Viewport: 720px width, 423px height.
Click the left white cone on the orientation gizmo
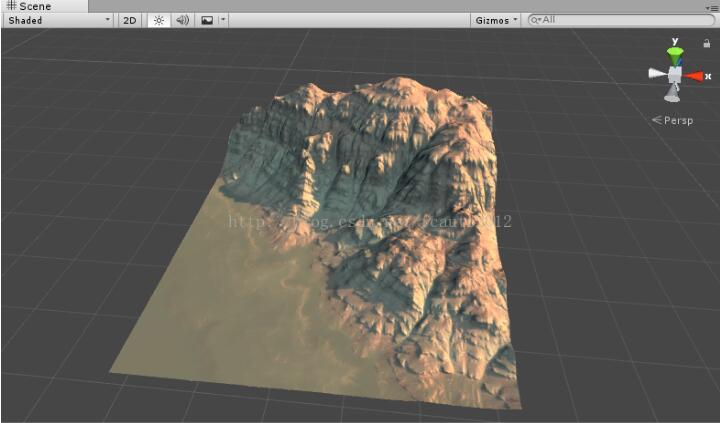pyautogui.click(x=656, y=73)
